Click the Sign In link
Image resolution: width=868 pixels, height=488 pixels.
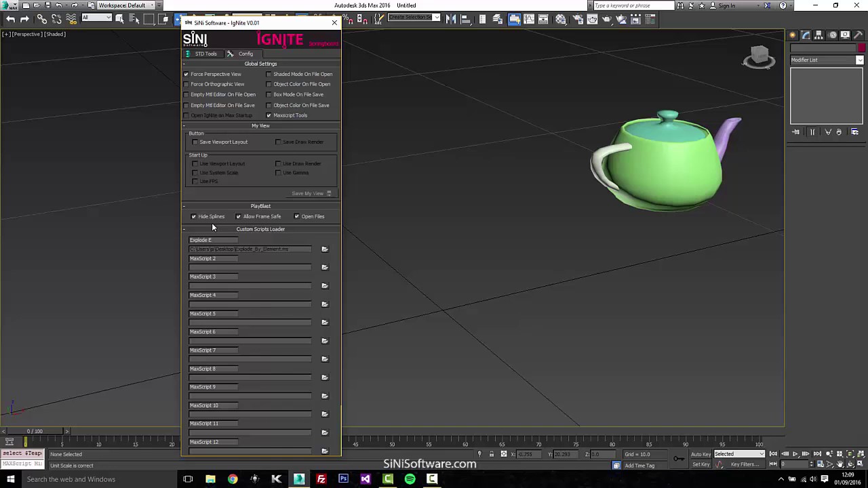726,5
